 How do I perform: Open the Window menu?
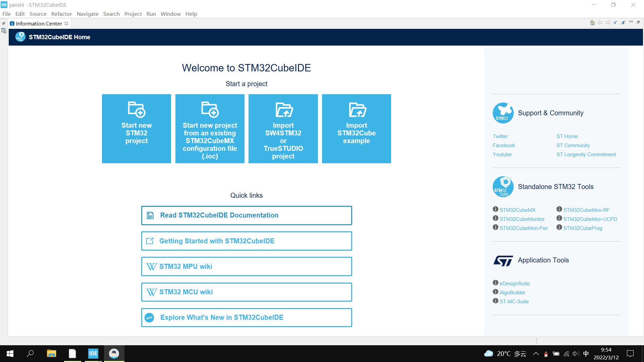pos(170,14)
